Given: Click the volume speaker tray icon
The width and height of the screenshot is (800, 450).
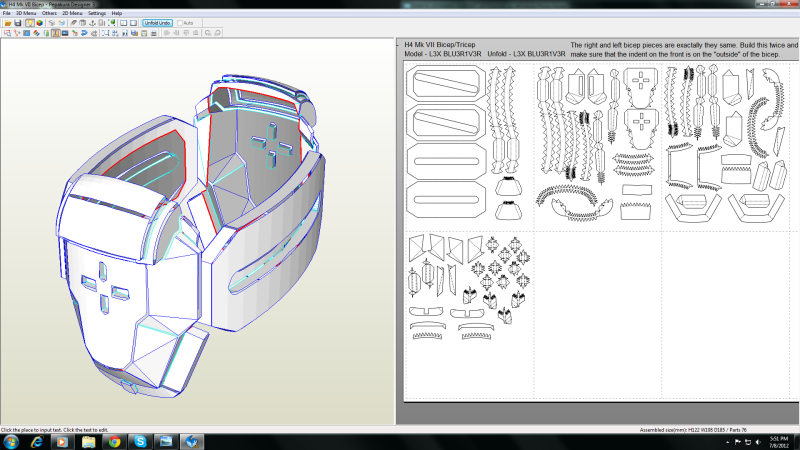Looking at the screenshot, I should [758, 442].
